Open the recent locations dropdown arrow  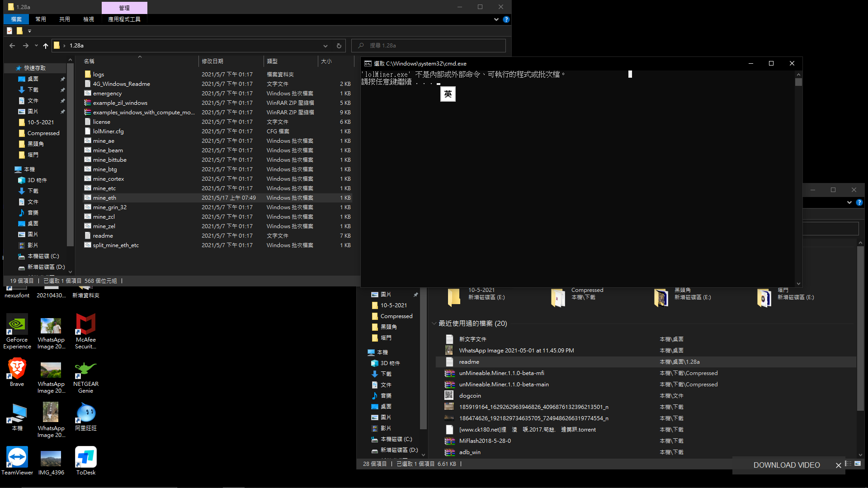click(36, 46)
